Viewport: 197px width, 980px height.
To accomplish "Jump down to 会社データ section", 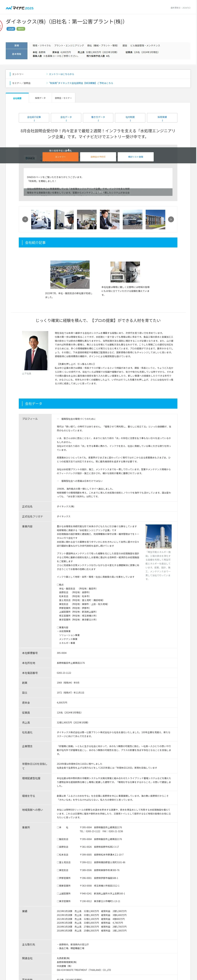I will point(66,118).
